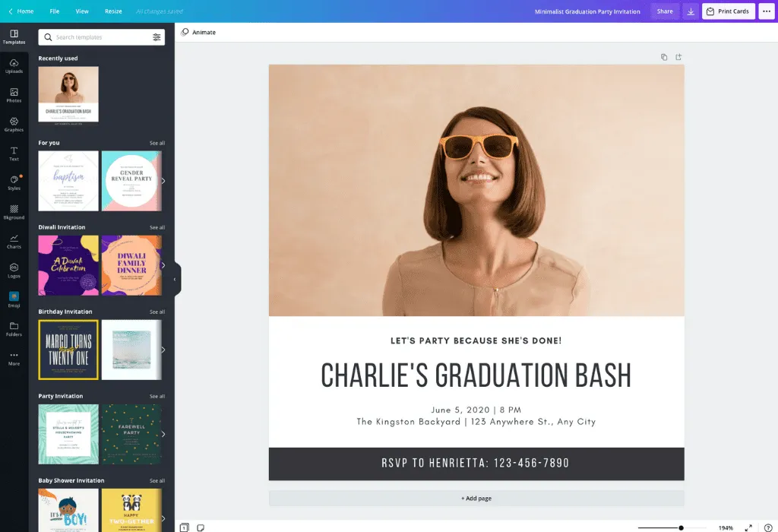Expand Diwali Invitation row with arrow
The width and height of the screenshot is (778, 532).
click(163, 265)
